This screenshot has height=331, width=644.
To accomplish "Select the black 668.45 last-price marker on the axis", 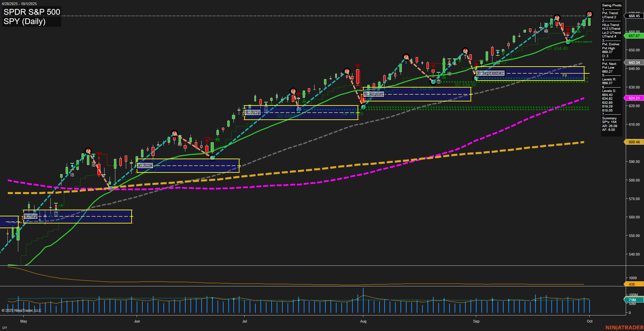I will tap(634, 15).
